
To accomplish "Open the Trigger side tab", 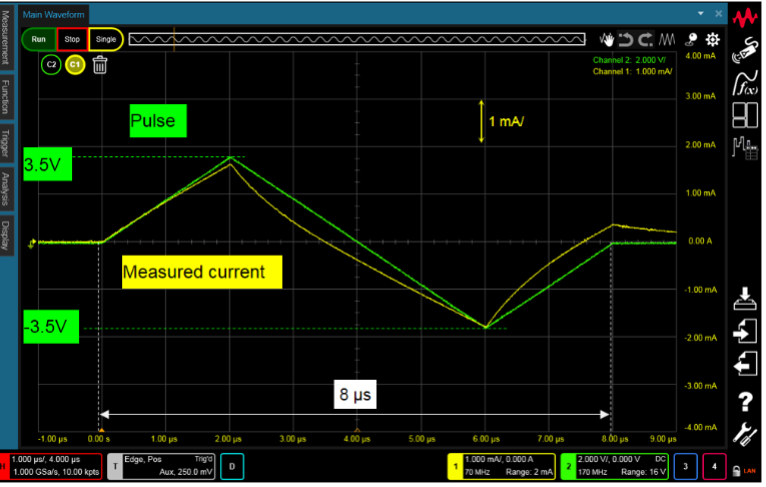I will (x=6, y=138).
